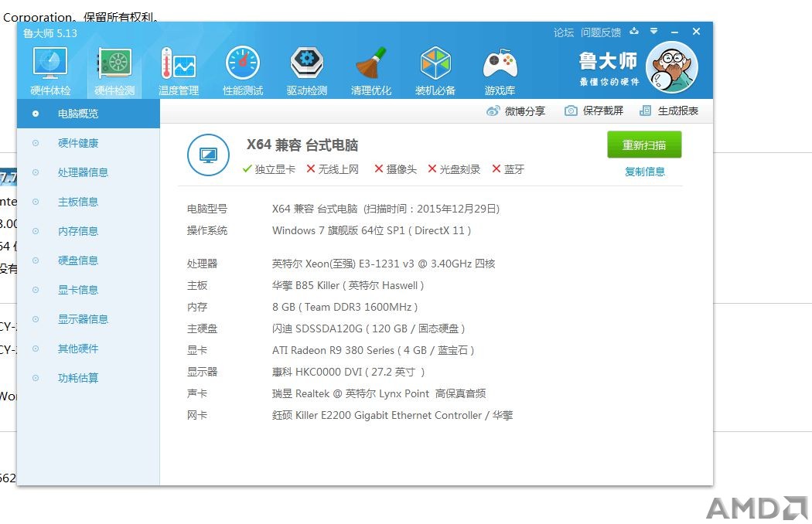812x524 pixels.
Task: Click the 8 GB Team DDR3 memory text
Action: pos(345,307)
